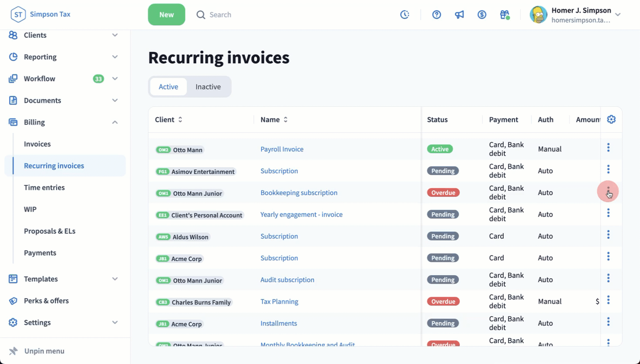Expand the Workflow sidebar section
Screen dimensions: 640x364
pyautogui.click(x=115, y=79)
